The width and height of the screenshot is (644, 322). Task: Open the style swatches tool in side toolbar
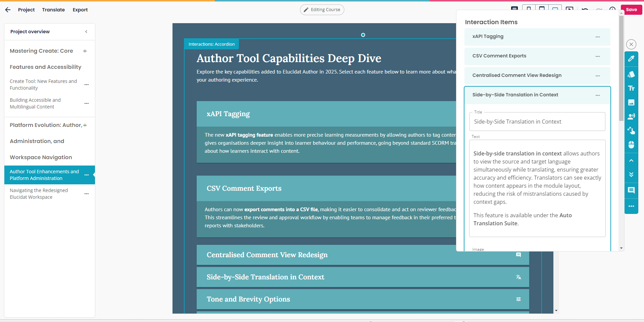pos(631,74)
